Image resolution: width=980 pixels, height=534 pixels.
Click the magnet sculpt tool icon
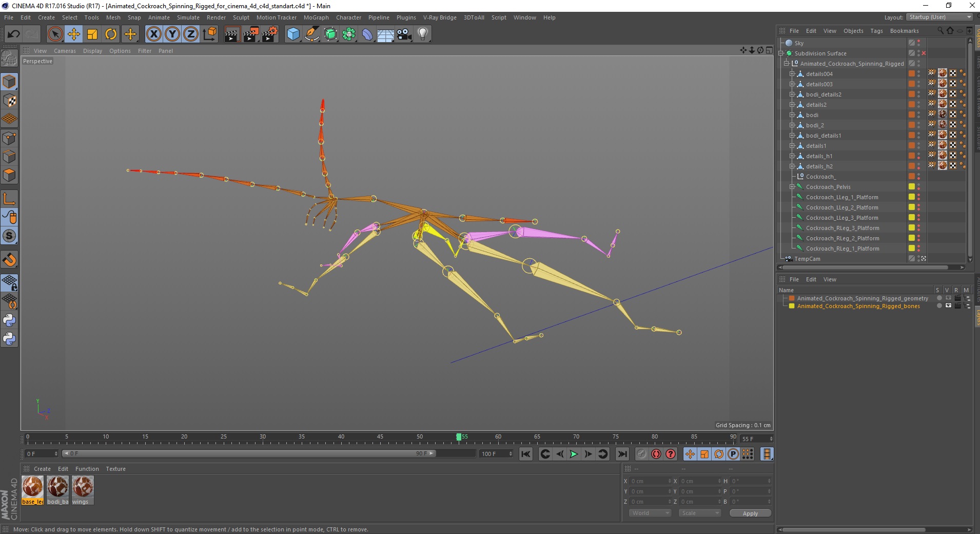tap(9, 260)
